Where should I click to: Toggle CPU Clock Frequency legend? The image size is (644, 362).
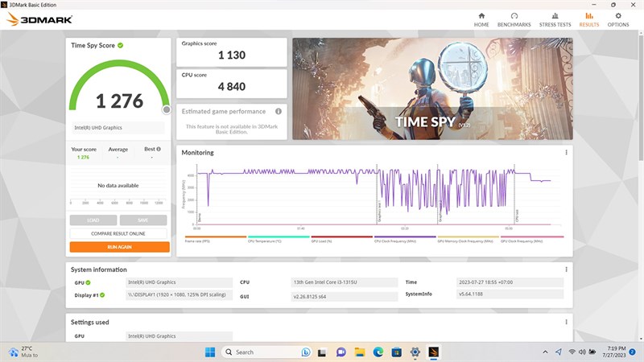(x=405, y=239)
